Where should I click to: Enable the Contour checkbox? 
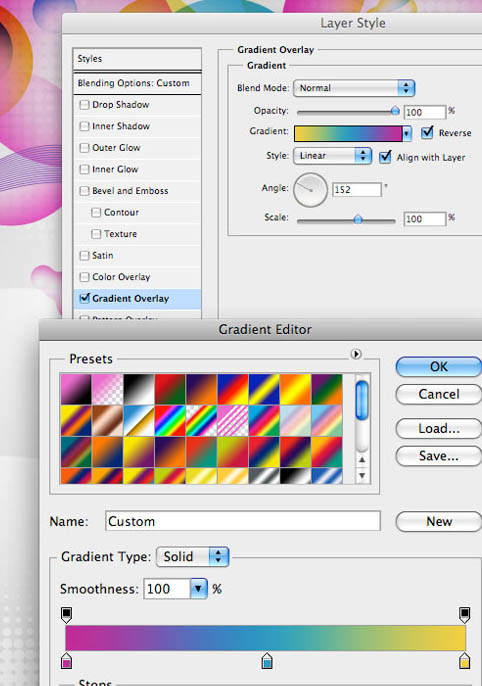[96, 213]
